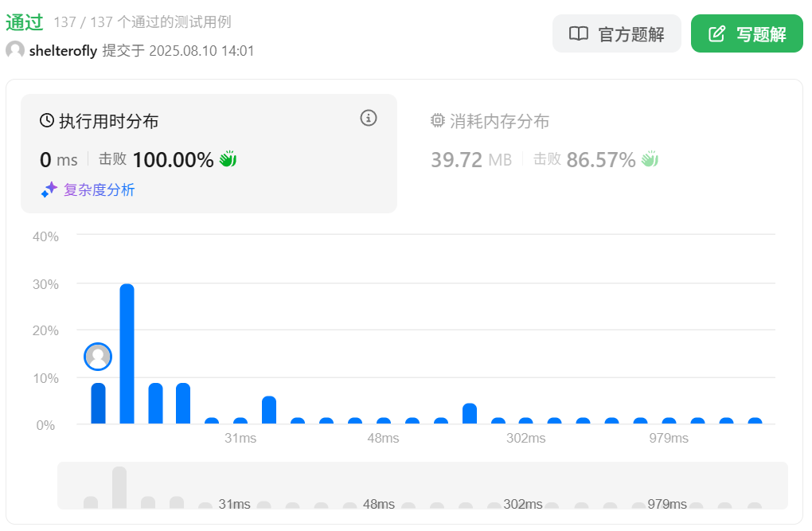This screenshot has width=812, height=531.
Task: Click the clapping hand icon after 100.00%
Action: coord(228,159)
